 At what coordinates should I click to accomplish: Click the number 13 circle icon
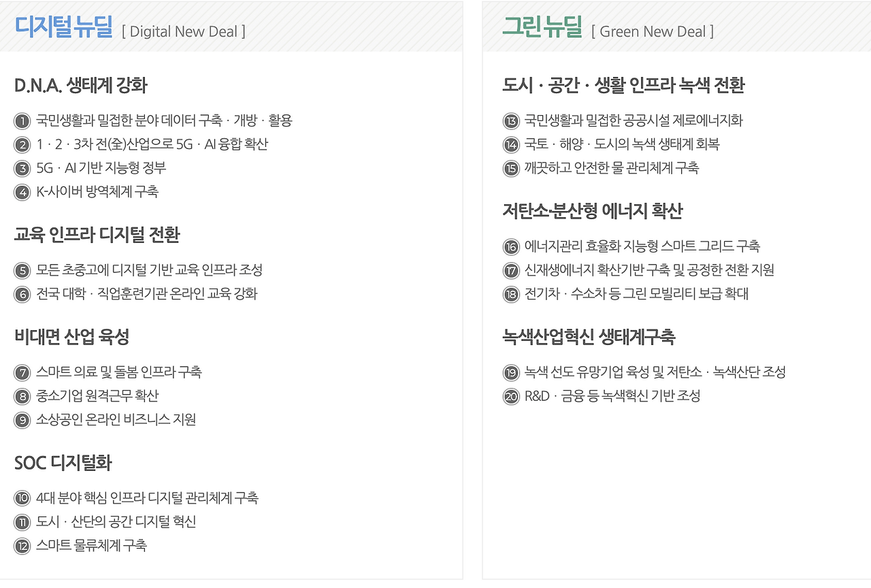511,122
